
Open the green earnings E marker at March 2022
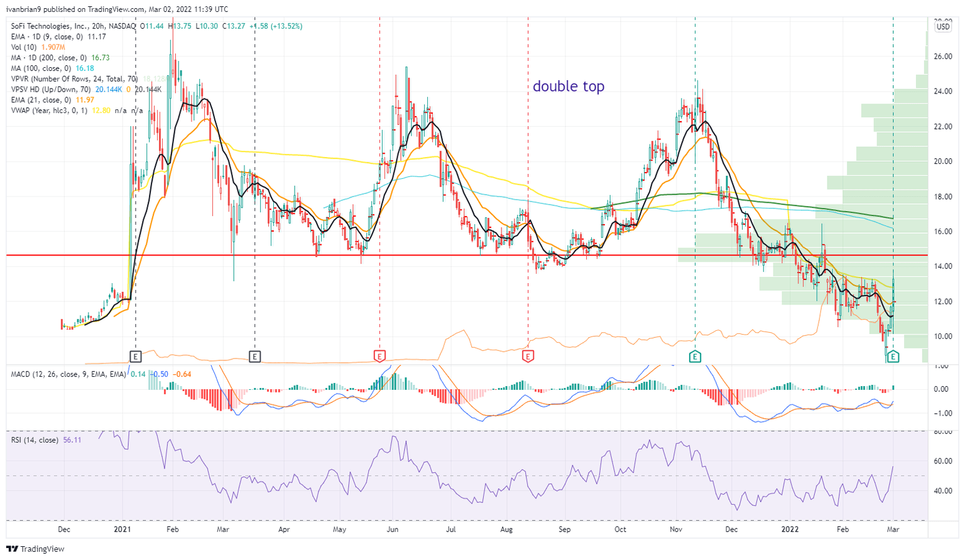point(893,357)
